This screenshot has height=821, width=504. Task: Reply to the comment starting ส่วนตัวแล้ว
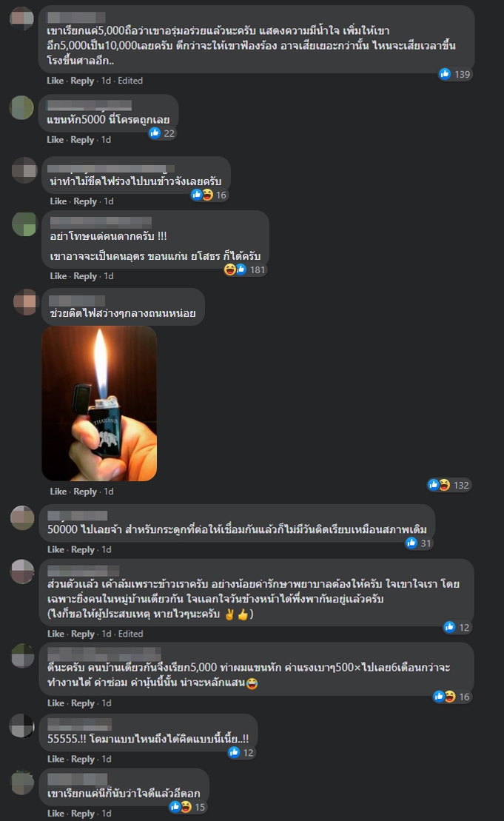pos(83,634)
